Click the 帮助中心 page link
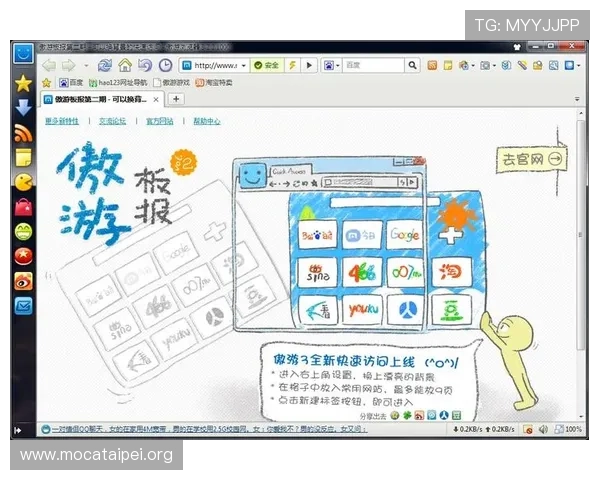Viewport: 600px width, 480px height. click(x=207, y=121)
